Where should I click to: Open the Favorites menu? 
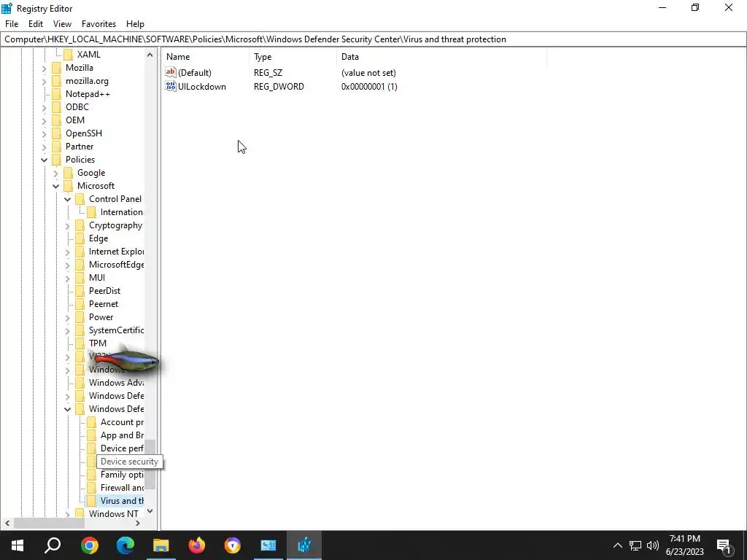[x=98, y=24]
